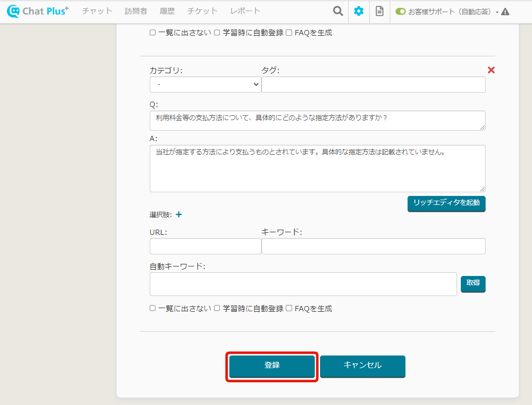
Task: Tick lower FAQを生成 checkbox
Action: [x=289, y=309]
